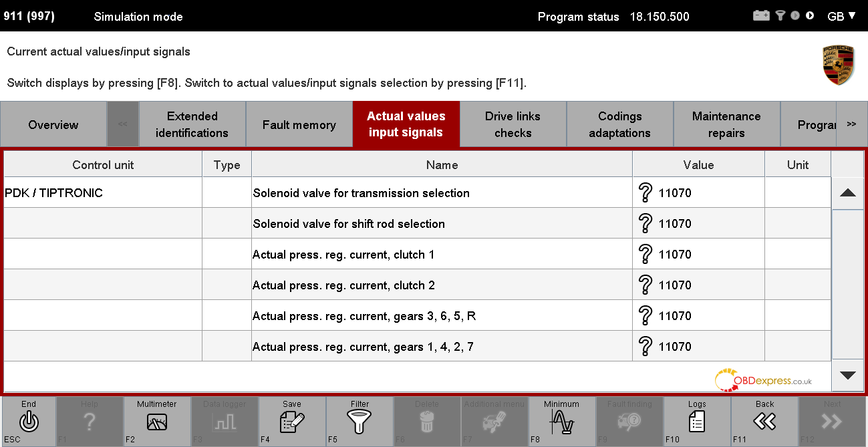Click the Control unit column header
The width and height of the screenshot is (868, 447).
(103, 164)
